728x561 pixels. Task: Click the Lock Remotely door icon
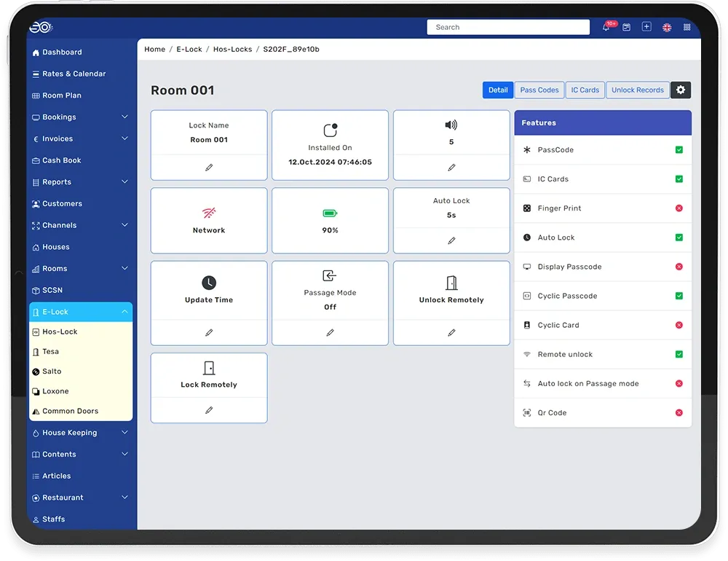tap(209, 368)
